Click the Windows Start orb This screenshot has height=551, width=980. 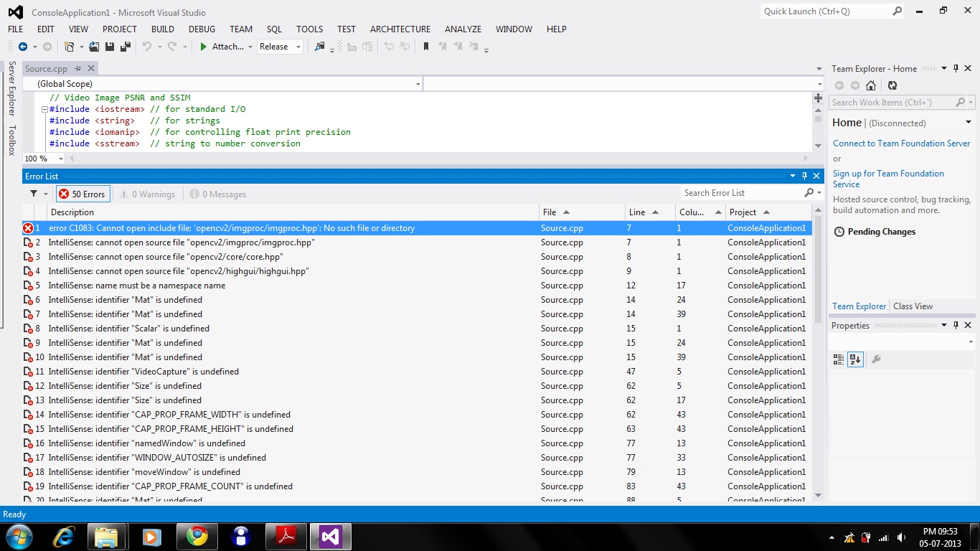point(18,536)
